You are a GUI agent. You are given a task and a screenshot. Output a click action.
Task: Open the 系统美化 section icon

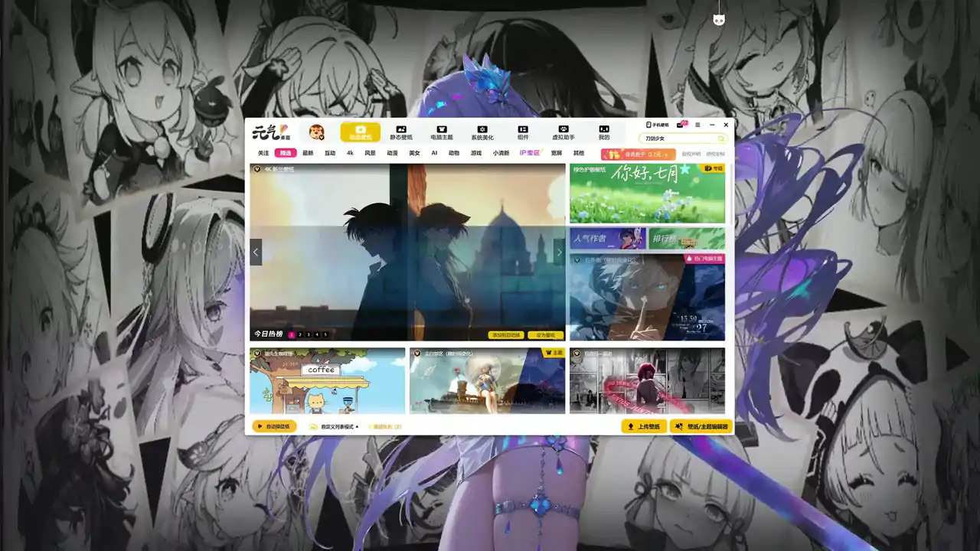point(482,129)
